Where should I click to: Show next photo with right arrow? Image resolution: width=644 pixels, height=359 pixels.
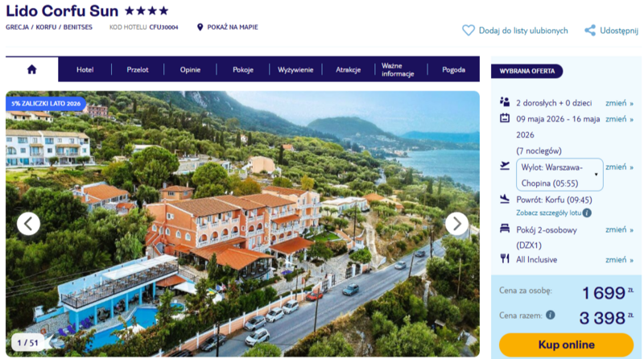(456, 224)
